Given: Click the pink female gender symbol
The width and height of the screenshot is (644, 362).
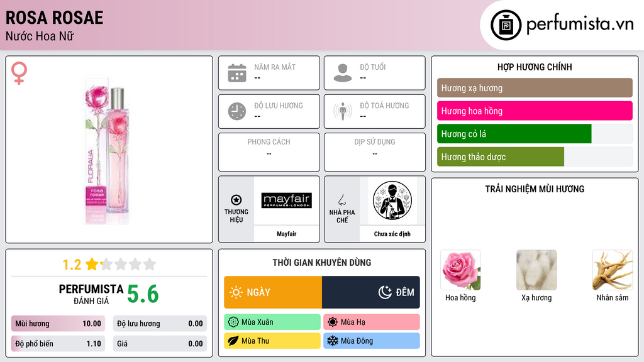Looking at the screenshot, I should click(x=19, y=73).
